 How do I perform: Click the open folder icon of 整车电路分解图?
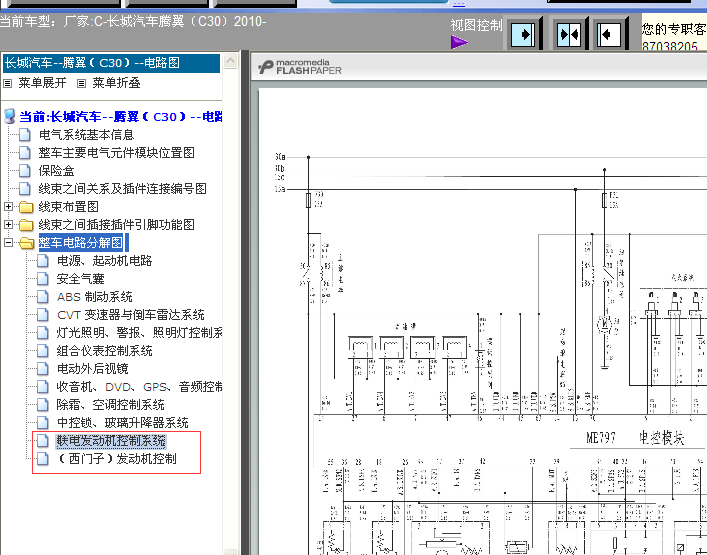pyautogui.click(x=27, y=243)
